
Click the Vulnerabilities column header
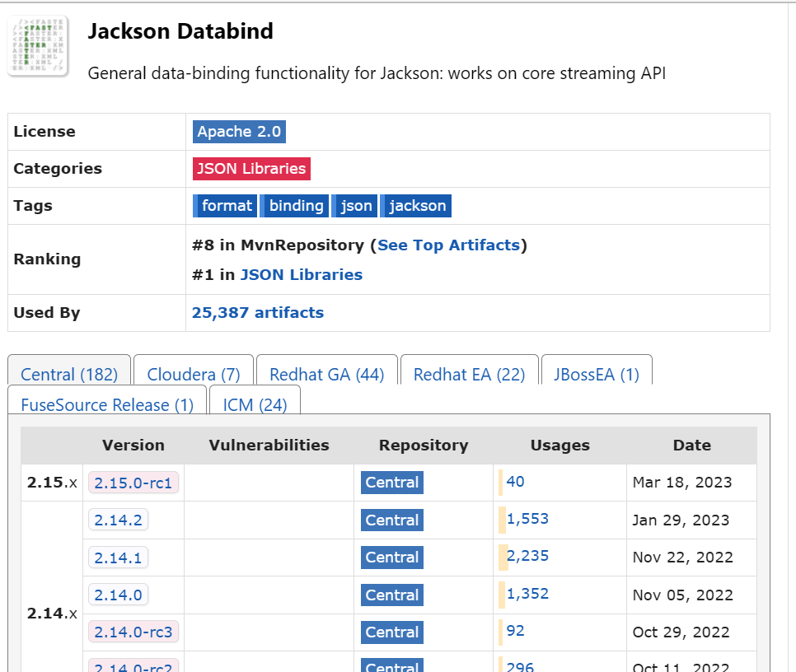(269, 446)
